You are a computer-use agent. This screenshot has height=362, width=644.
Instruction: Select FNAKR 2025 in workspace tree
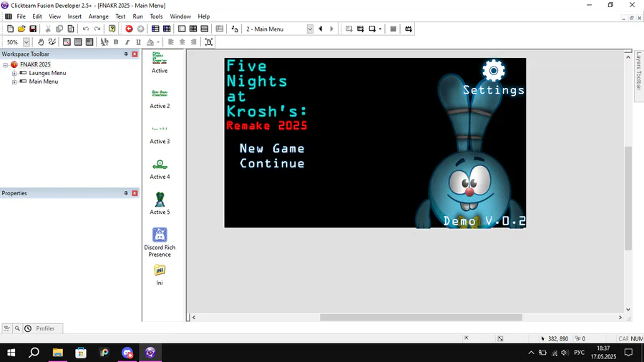35,64
